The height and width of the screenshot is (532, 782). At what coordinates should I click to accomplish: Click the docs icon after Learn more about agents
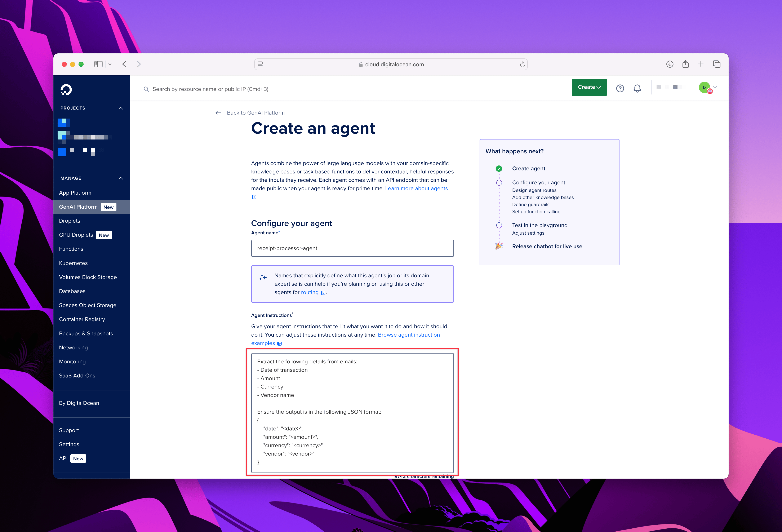254,197
